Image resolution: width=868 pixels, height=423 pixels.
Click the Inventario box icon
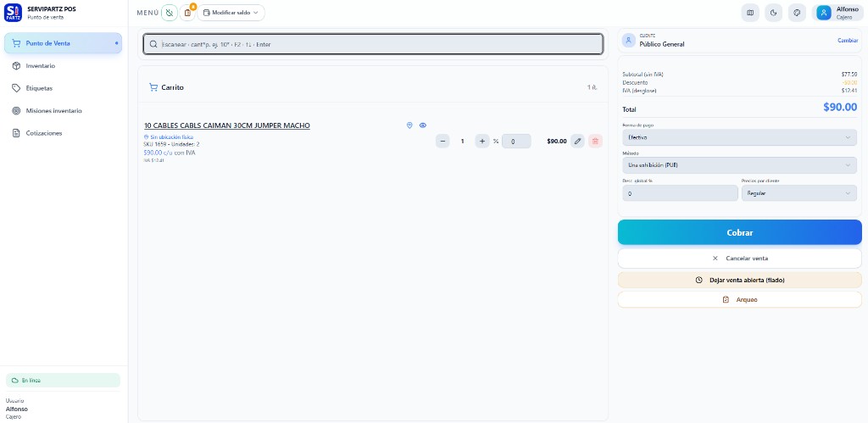[16, 66]
